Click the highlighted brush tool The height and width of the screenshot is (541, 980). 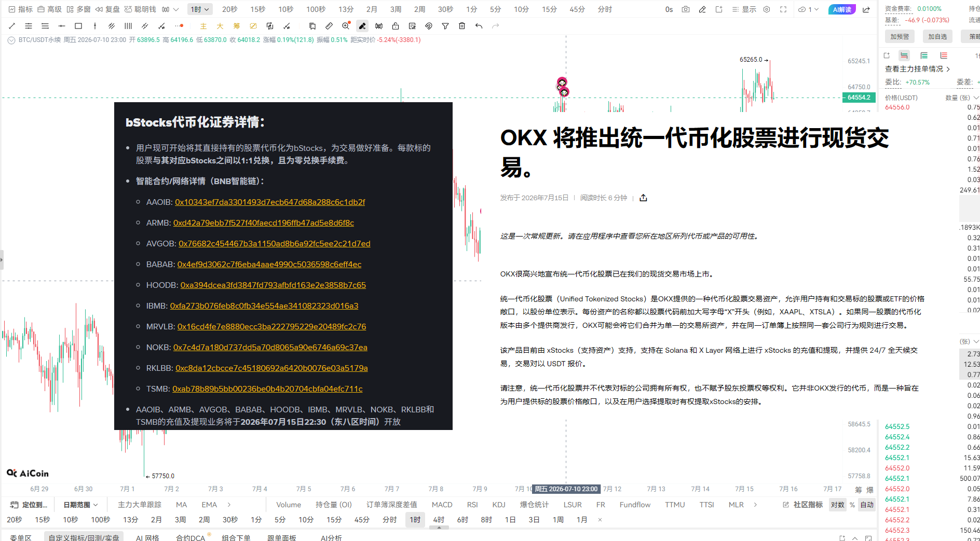pos(362,26)
